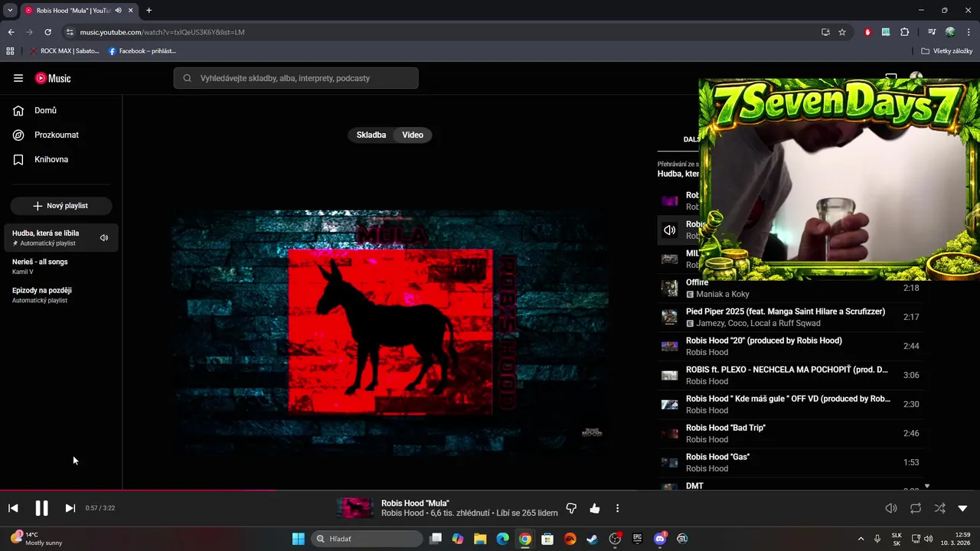Pause the playing song
Screen dimensions: 980x551
pos(41,508)
